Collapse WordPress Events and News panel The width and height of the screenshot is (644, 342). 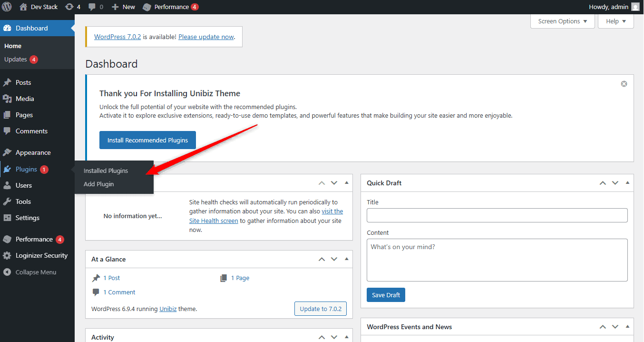(627, 327)
